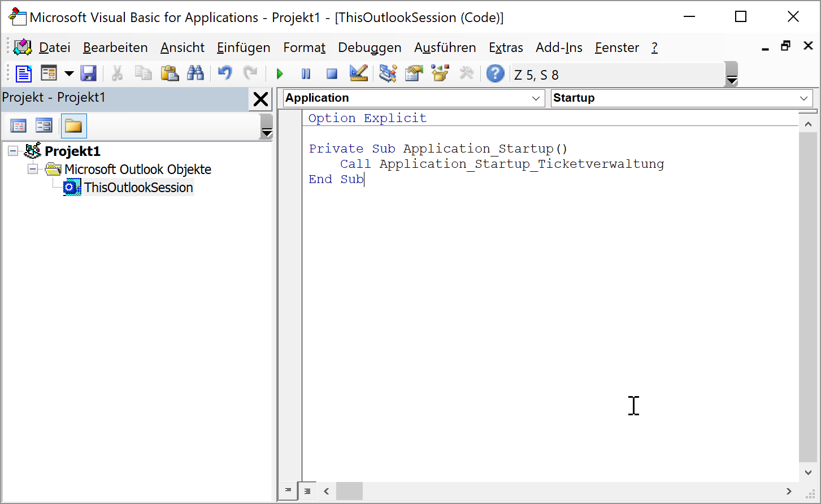Click the Find binoculars icon
Viewport: 821px width, 504px height.
195,73
